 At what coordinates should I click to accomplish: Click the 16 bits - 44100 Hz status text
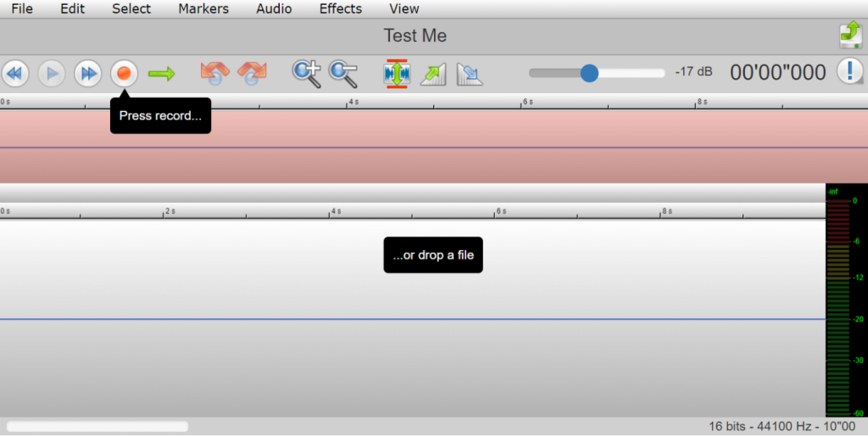tap(782, 426)
